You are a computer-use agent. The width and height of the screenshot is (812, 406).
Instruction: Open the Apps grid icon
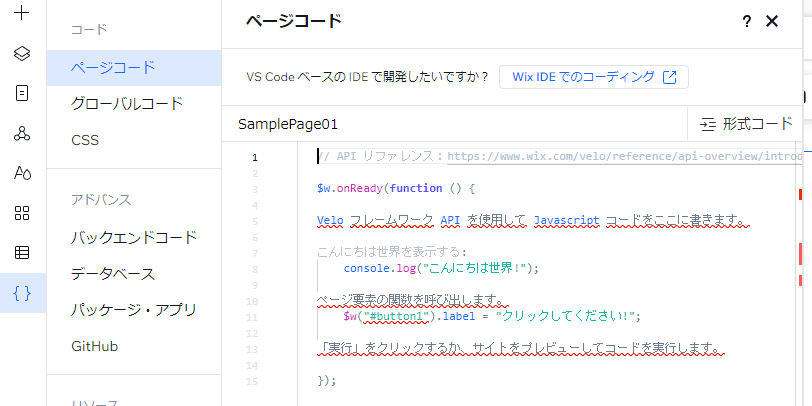[22, 213]
